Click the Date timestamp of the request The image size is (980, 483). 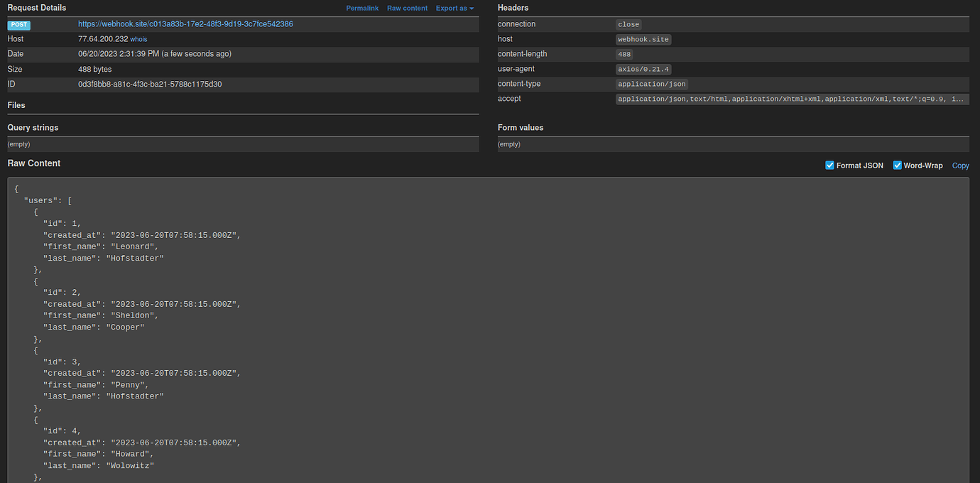click(154, 54)
